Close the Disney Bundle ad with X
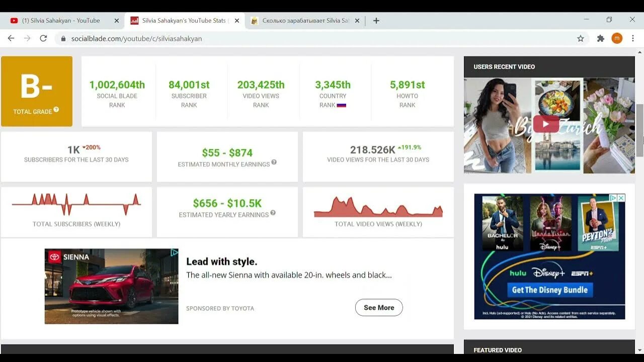The width and height of the screenshot is (644, 362). [621, 198]
